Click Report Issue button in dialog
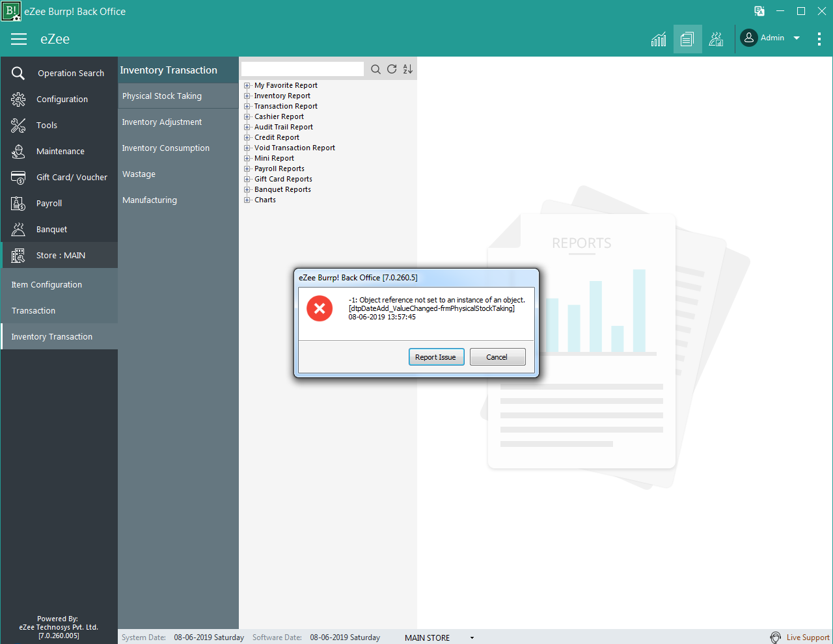The image size is (833, 644). pos(436,357)
